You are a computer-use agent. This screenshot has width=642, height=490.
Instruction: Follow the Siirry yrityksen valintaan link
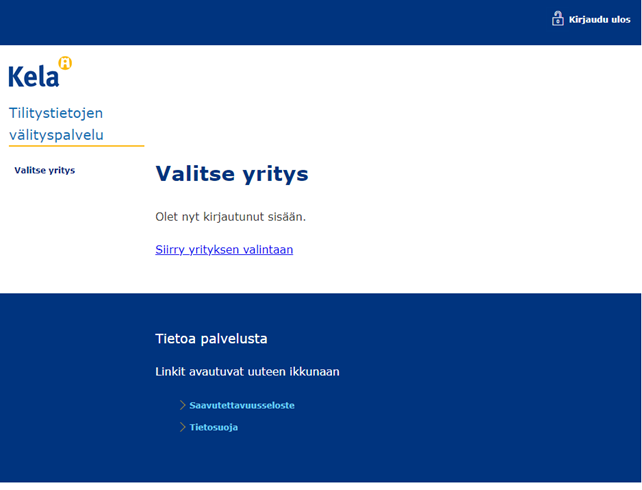pos(224,249)
